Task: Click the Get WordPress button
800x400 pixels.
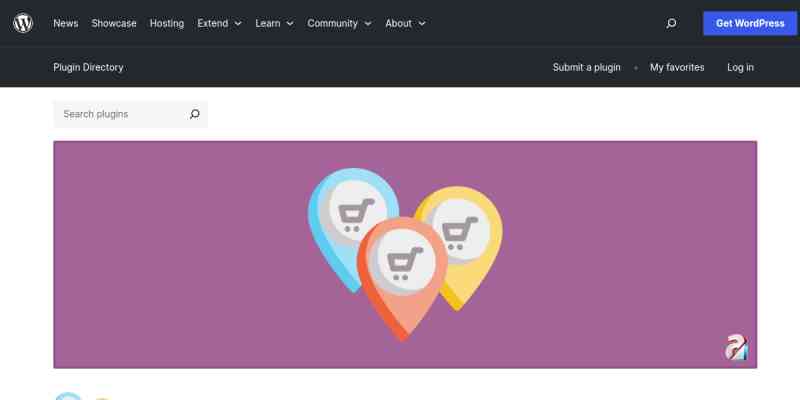Action: [x=750, y=23]
